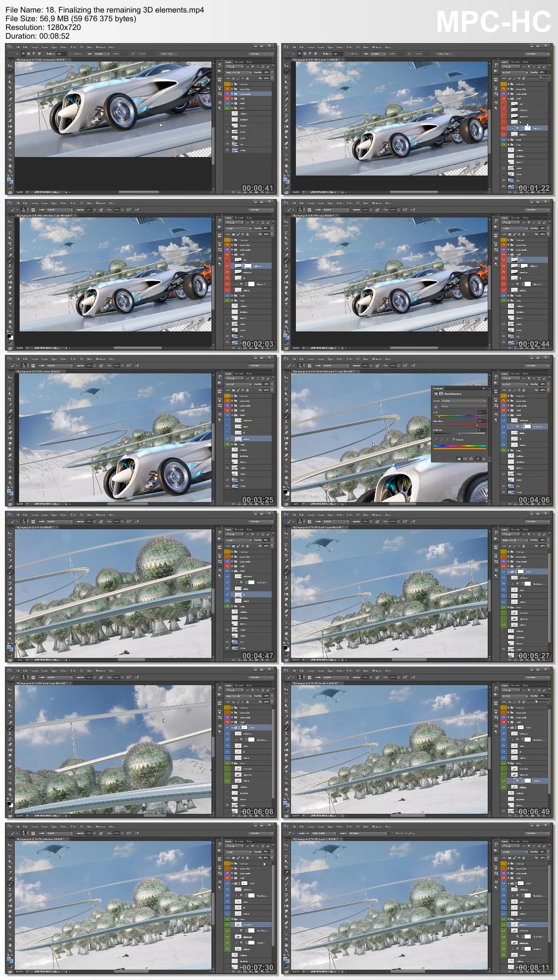This screenshot has width=558, height=980.
Task: Click the clip-to-layer icon in the Hue/Saturation panel
Action: (459, 459)
